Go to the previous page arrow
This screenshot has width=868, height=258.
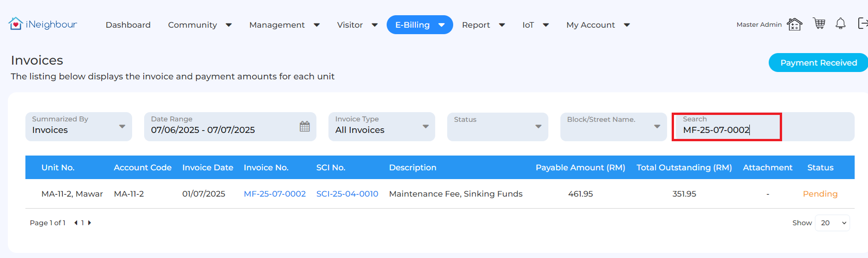point(76,223)
